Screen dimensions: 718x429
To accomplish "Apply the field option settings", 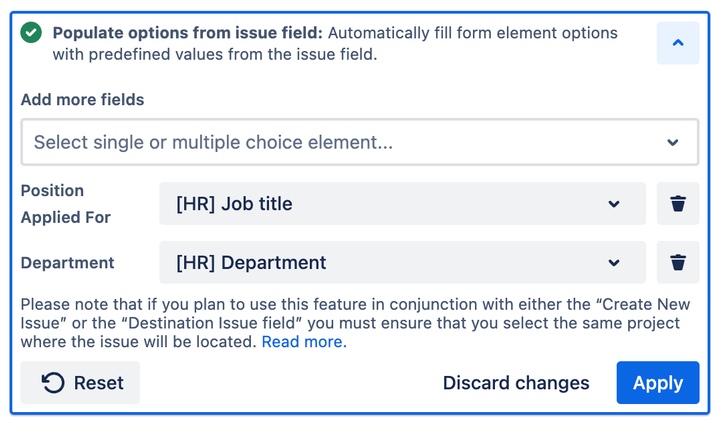I will coord(657,383).
